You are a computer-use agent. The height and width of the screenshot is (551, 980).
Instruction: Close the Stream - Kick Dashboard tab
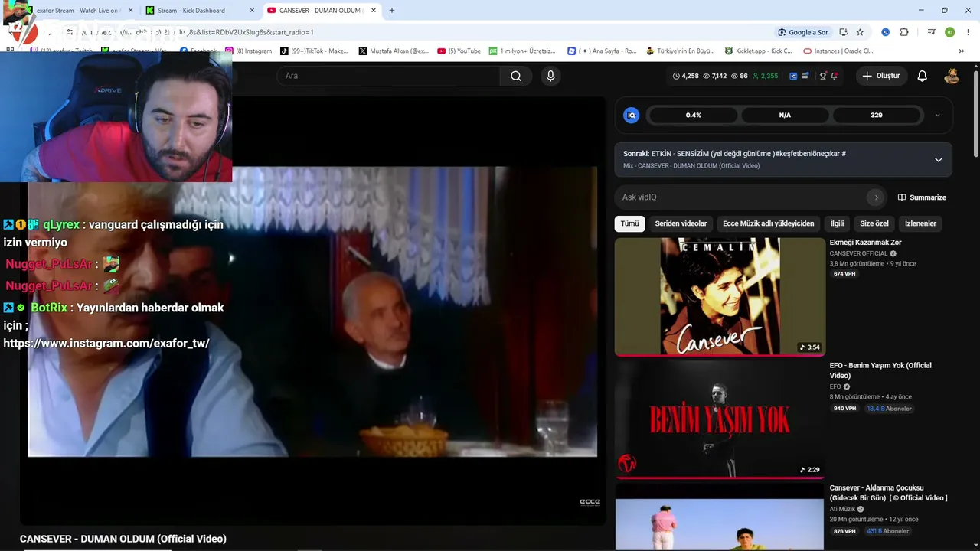click(252, 11)
